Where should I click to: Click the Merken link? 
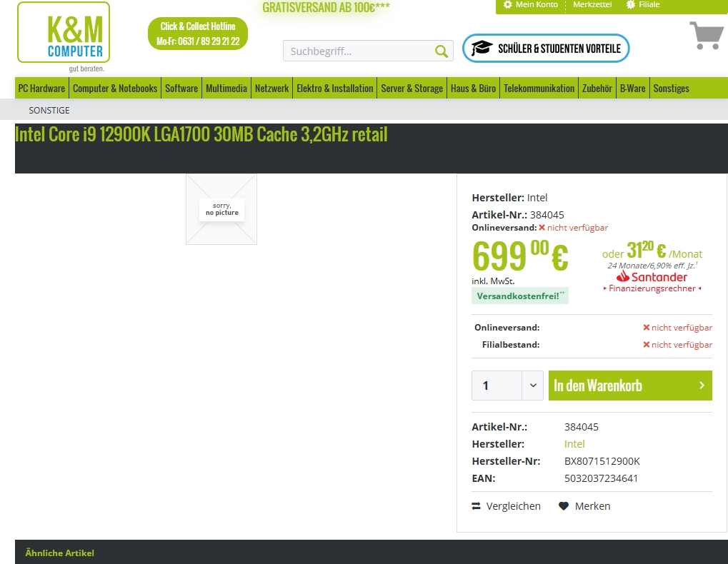592,506
